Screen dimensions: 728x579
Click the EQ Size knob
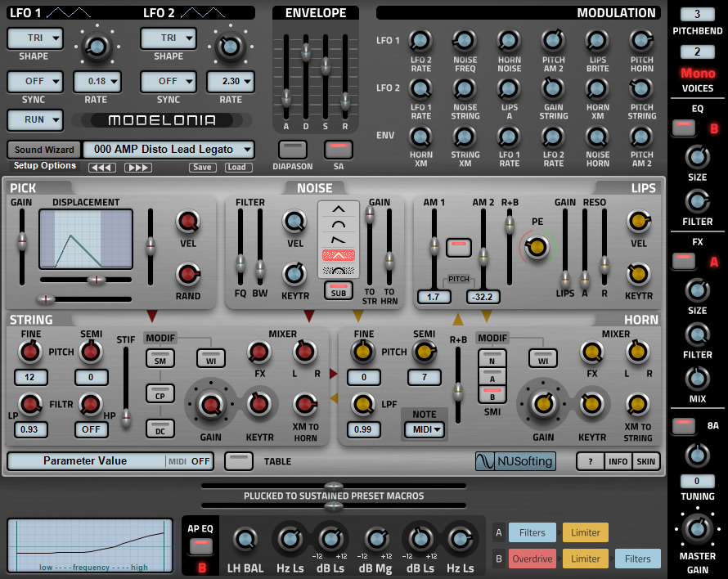[698, 157]
